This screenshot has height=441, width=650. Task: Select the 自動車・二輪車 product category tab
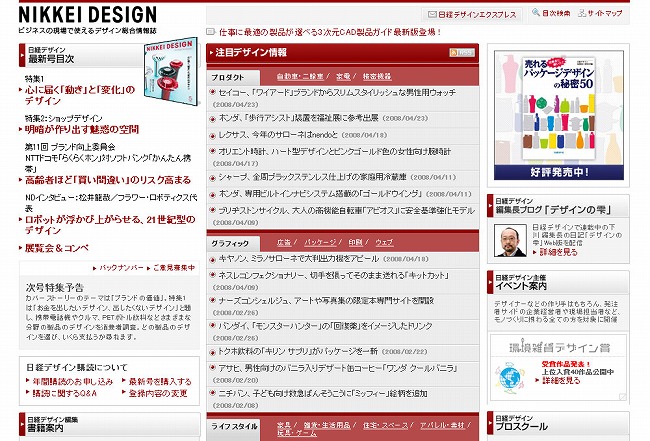[x=301, y=76]
